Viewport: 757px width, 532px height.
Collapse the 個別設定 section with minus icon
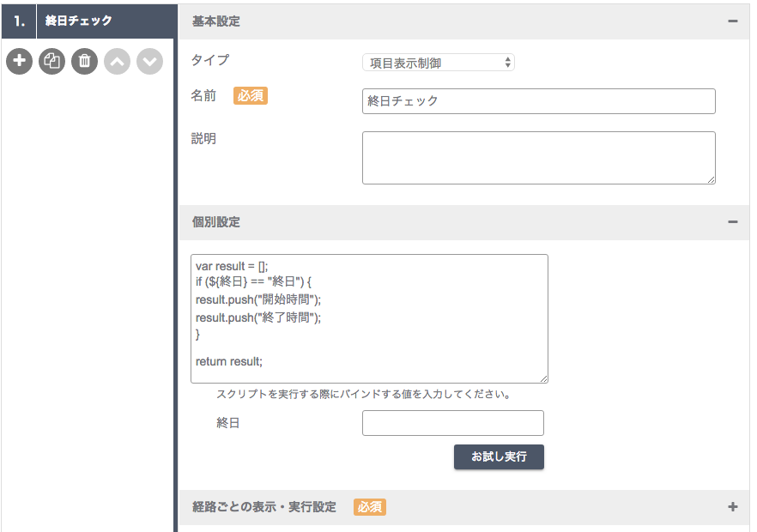tap(733, 222)
